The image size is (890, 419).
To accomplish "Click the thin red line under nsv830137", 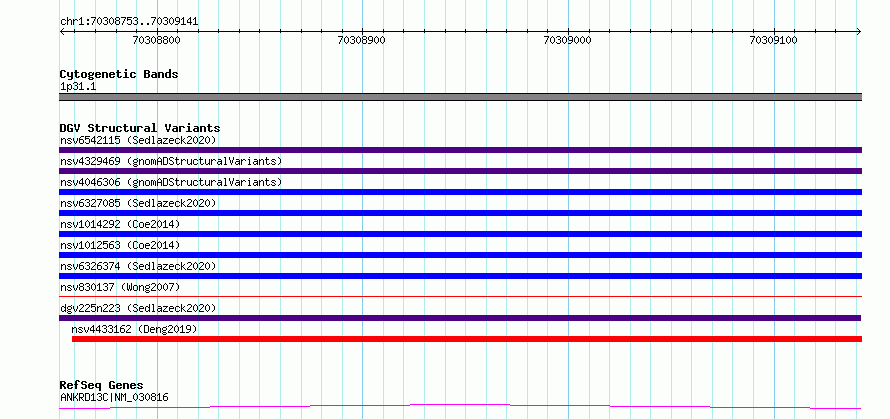I will [x=460, y=296].
